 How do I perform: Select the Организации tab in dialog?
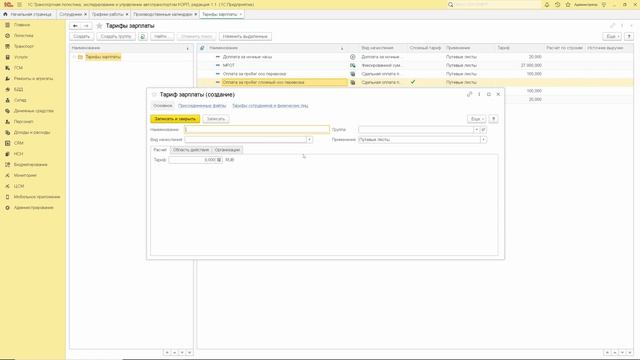[227, 150]
